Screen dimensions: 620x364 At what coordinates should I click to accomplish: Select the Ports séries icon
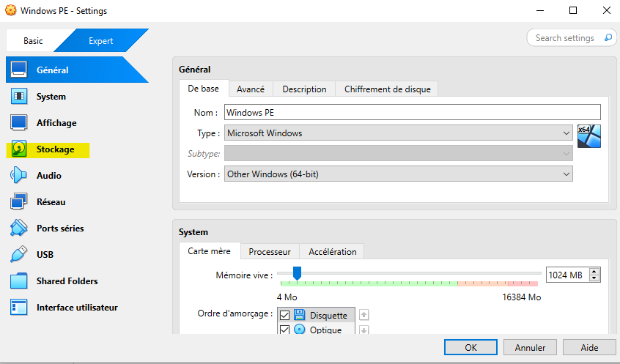19,229
